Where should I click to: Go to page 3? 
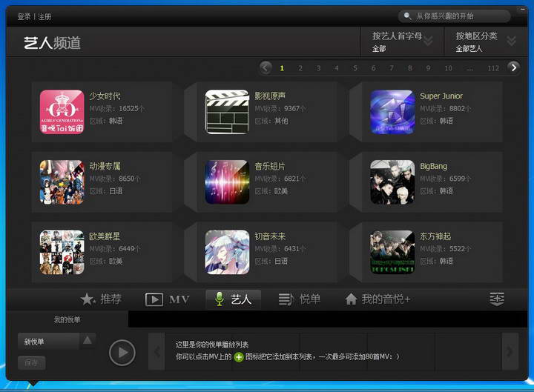[318, 68]
